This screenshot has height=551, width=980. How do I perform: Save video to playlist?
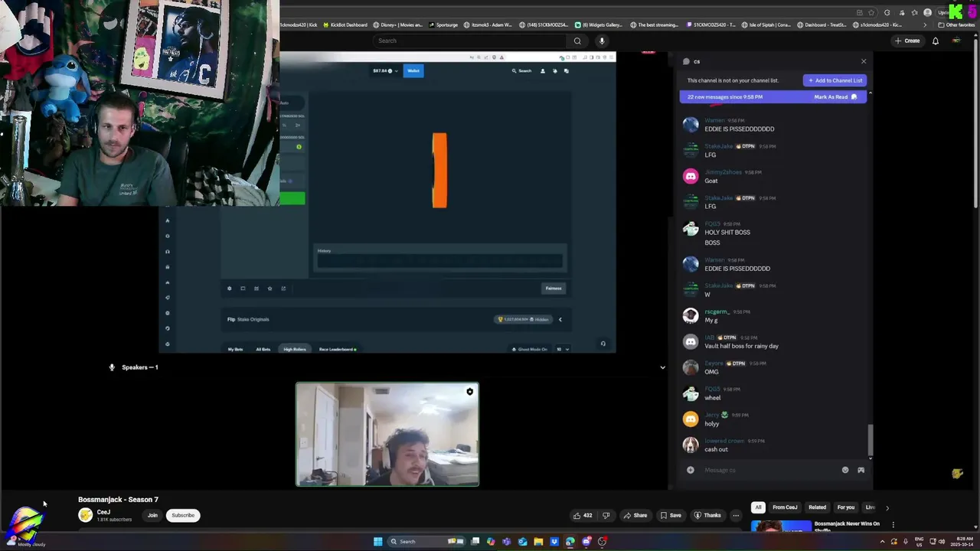671,515
